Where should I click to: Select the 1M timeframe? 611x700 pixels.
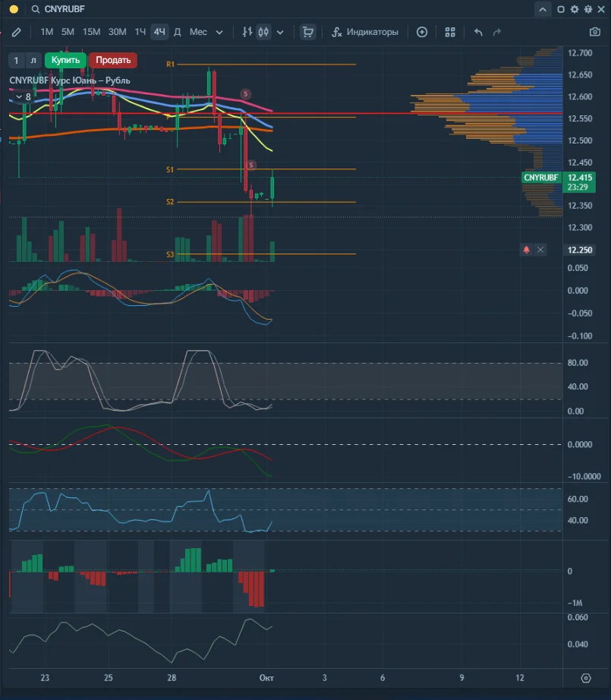click(x=47, y=32)
